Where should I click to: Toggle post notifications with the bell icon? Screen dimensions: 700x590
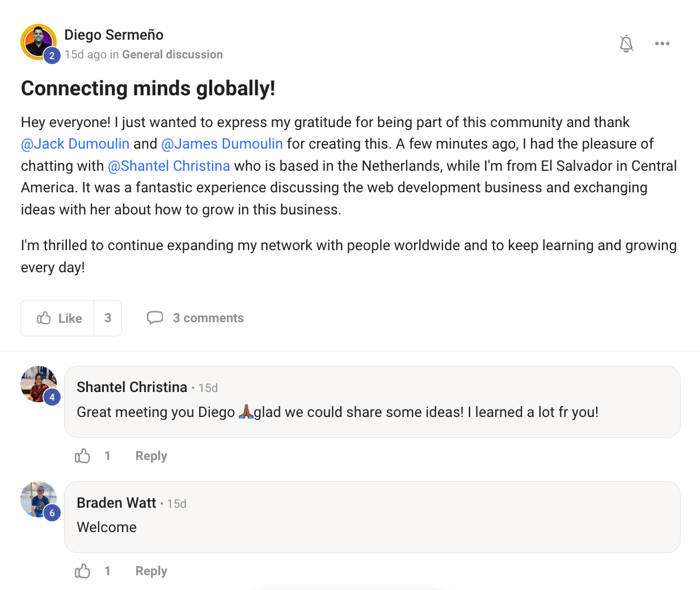pyautogui.click(x=626, y=44)
